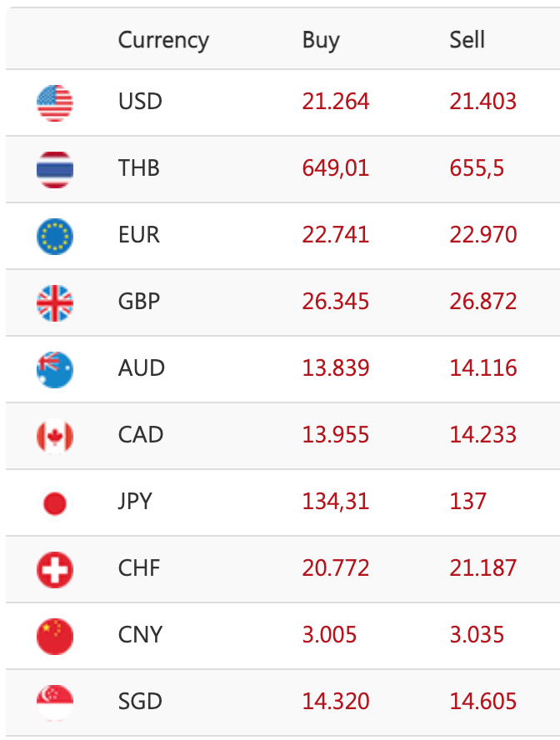
Task: Click the USD buy rate 21.264
Action: click(336, 102)
